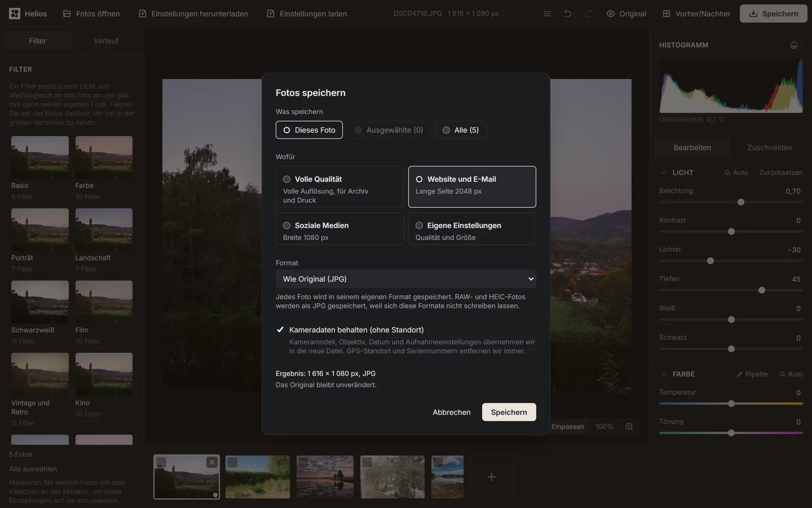The width and height of the screenshot is (812, 508).
Task: Choose the Eigene Einstellungen preset
Action: (472, 229)
